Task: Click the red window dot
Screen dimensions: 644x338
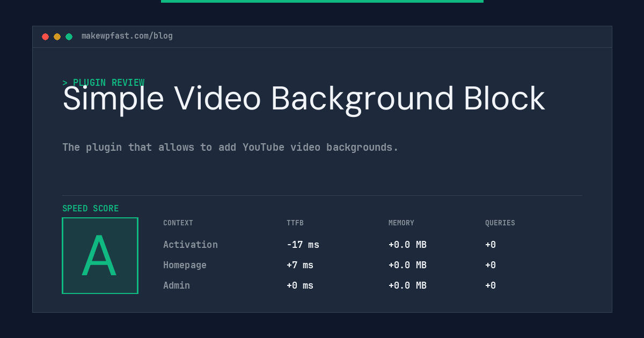Action: coord(45,36)
